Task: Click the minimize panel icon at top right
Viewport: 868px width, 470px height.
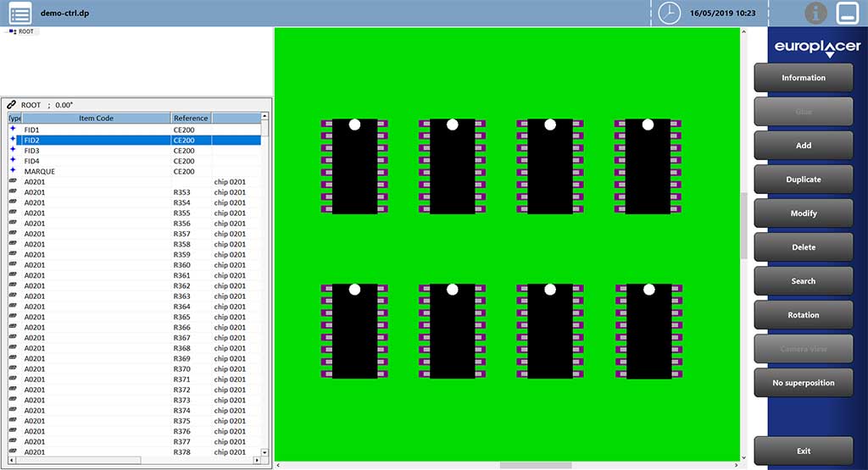Action: [x=847, y=13]
